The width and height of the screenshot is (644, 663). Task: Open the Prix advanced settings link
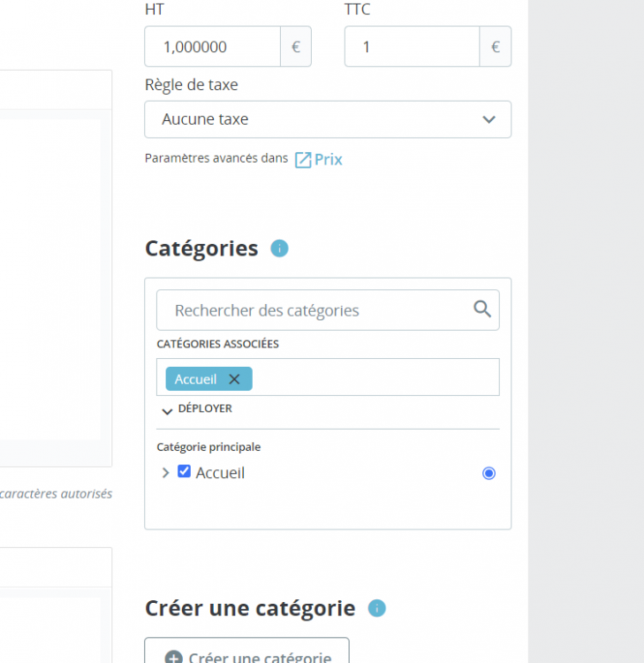[x=329, y=160]
